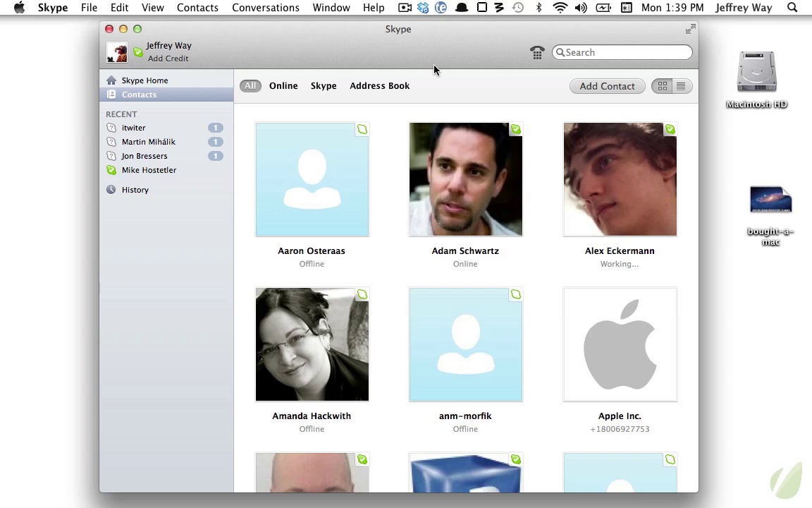Click offline badge on anm-morfik card
812x508 pixels.
pyautogui.click(x=516, y=294)
